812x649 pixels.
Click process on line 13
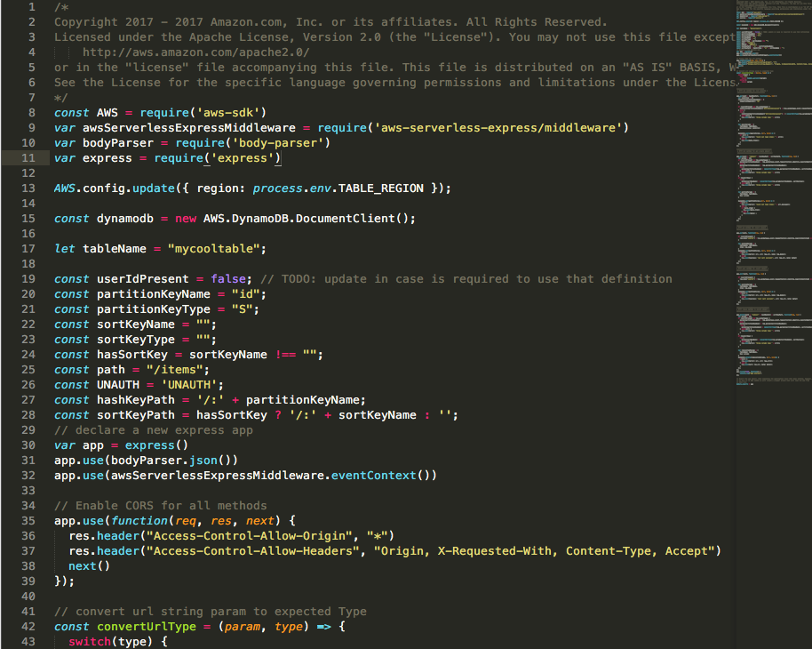[277, 188]
